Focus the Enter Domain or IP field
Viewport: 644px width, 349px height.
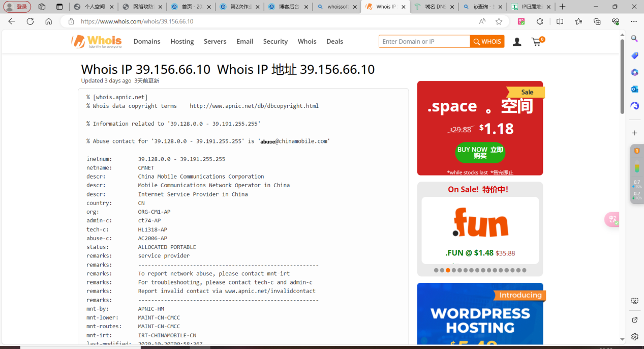(424, 42)
